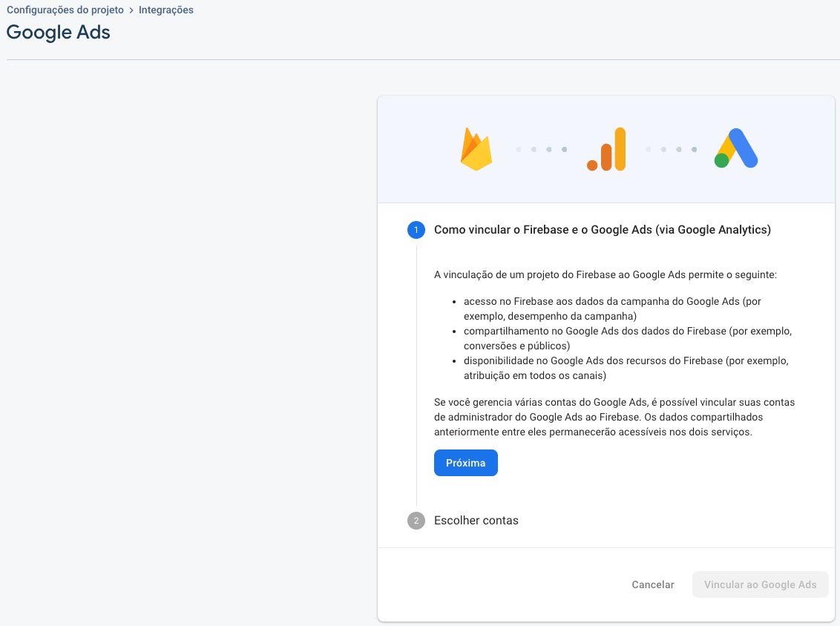Click the Firebase flame logo
The width and height of the screenshot is (840, 626).
click(476, 149)
